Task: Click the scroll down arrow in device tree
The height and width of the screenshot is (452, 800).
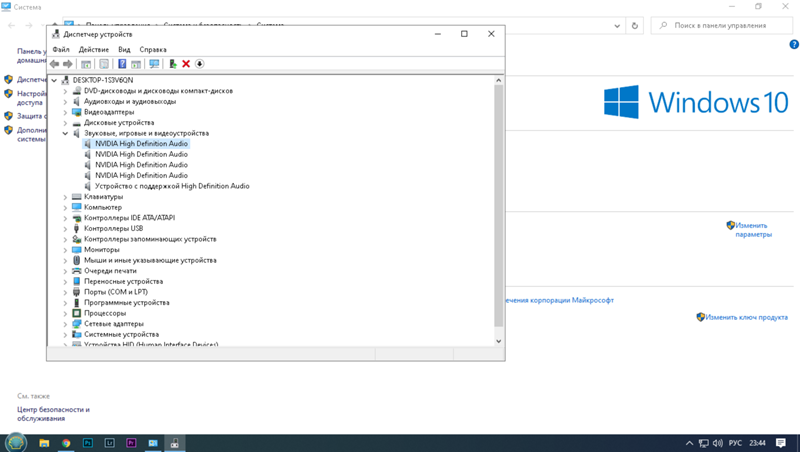Action: 498,341
